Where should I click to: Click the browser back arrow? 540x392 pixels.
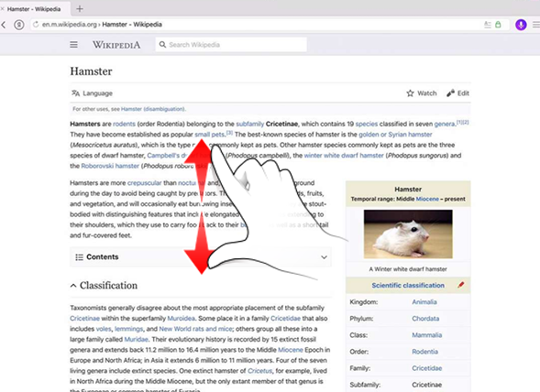(x=4, y=25)
